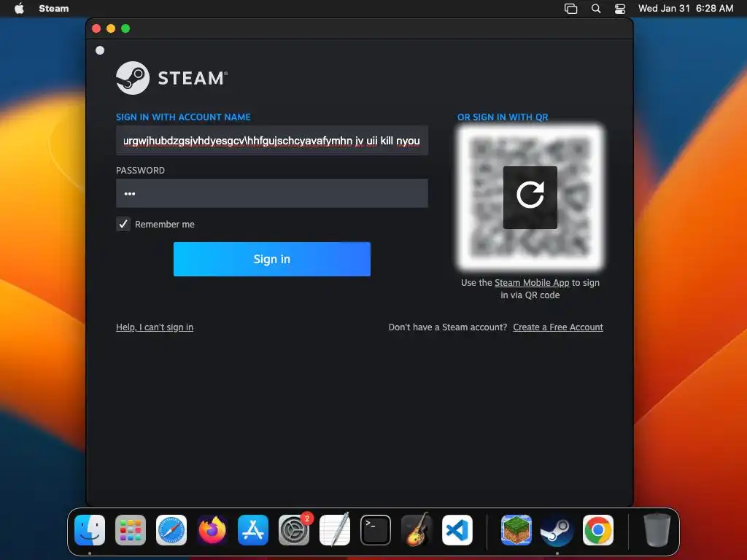Minimize the Steam login window
Viewport: 747px width, 560px height.
(111, 28)
